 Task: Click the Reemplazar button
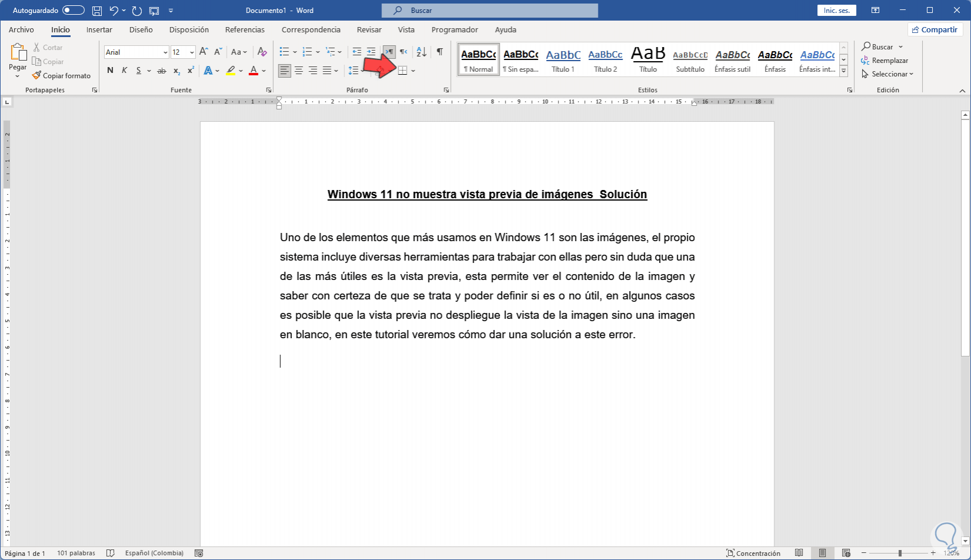click(x=884, y=61)
